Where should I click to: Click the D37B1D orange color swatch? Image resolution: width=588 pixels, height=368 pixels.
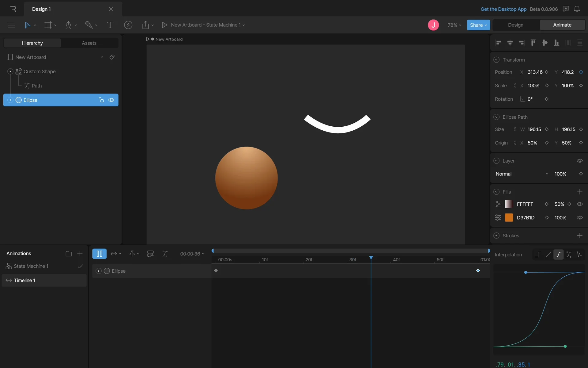coord(509,218)
